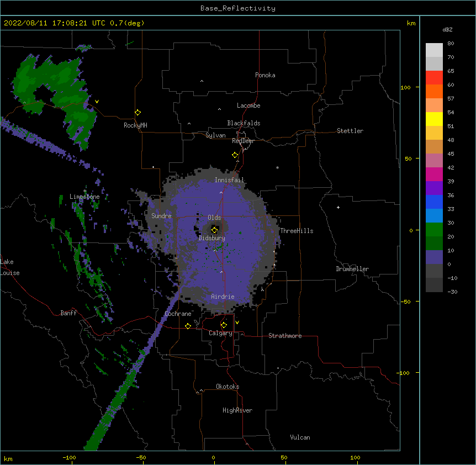
Task: Choose the blue 36 dBZ legend swatch
Action: click(x=434, y=202)
